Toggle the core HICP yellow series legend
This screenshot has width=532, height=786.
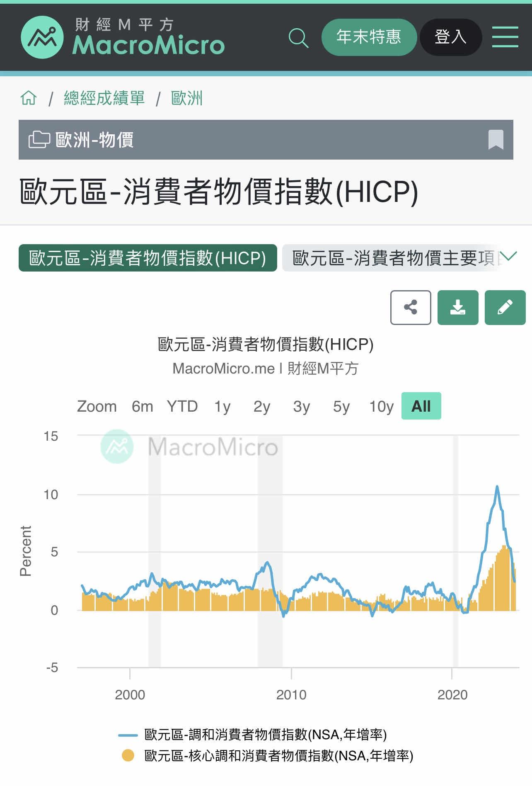coord(278,756)
